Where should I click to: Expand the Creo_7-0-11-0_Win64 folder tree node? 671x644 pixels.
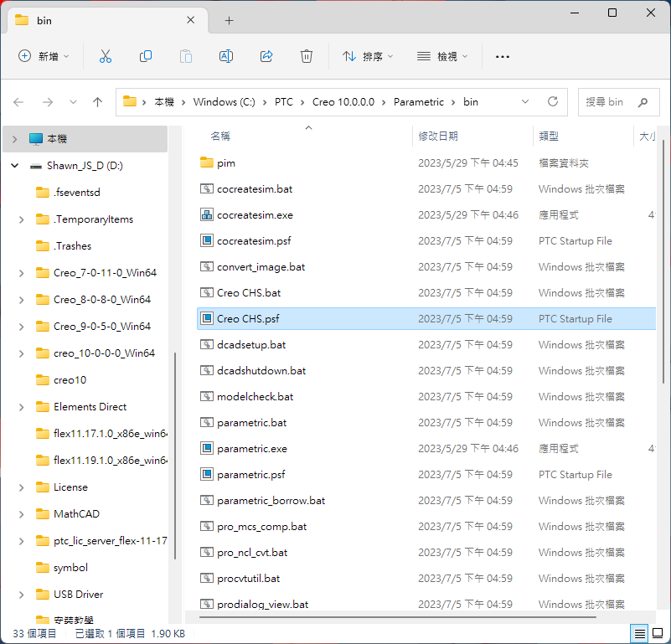[x=21, y=273]
